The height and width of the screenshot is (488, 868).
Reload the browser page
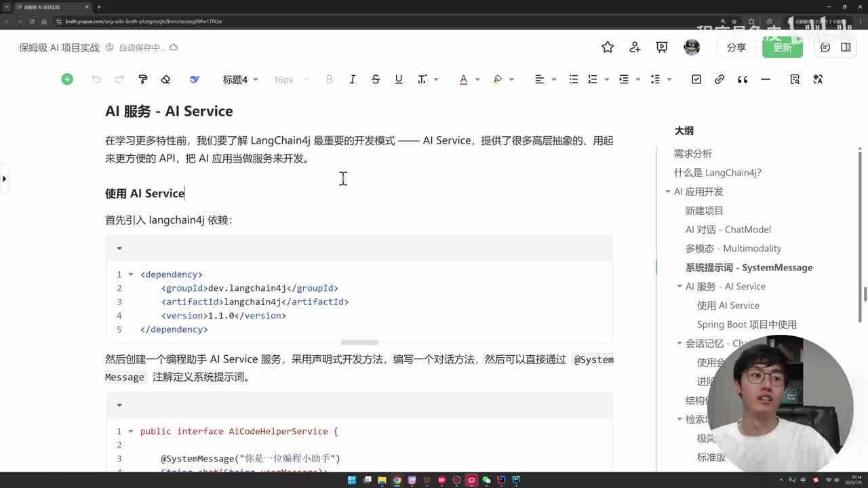(32, 21)
